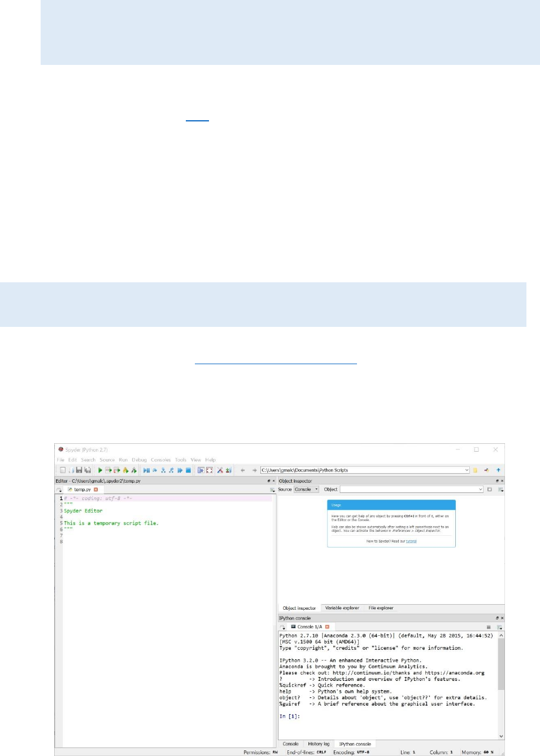Close the temp.py editor tab
The image size is (540, 756).
pyautogui.click(x=96, y=490)
